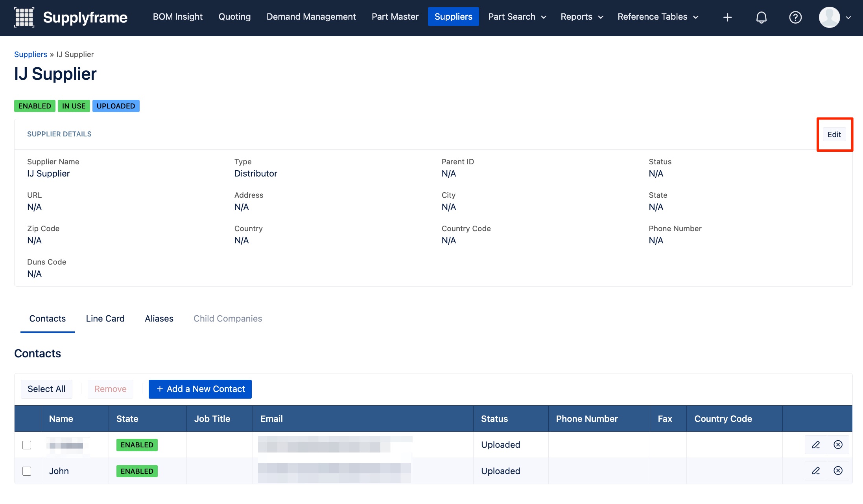Delete John's contact via circled X icon
The height and width of the screenshot is (504, 863).
click(838, 471)
